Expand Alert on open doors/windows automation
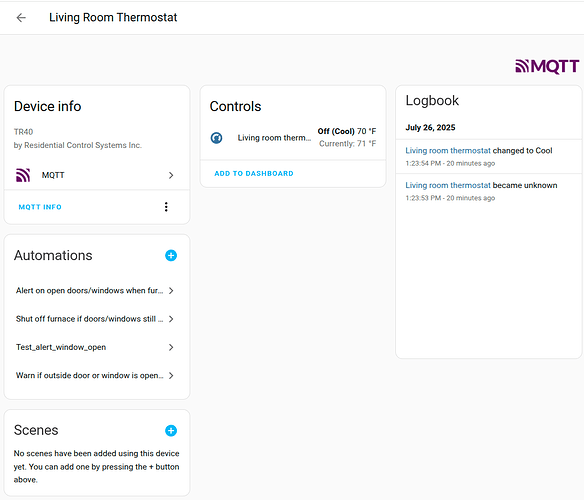Screen dimensions: 584x500 (x=171, y=291)
